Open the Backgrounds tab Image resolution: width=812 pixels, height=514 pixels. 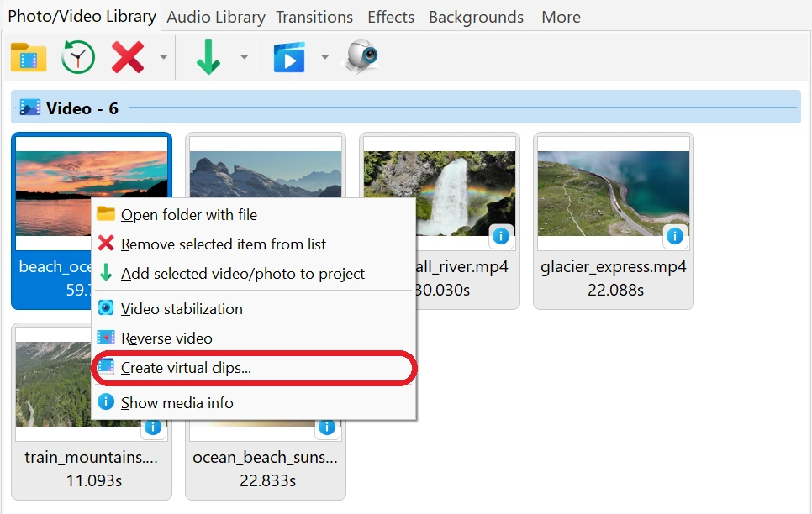coord(476,17)
